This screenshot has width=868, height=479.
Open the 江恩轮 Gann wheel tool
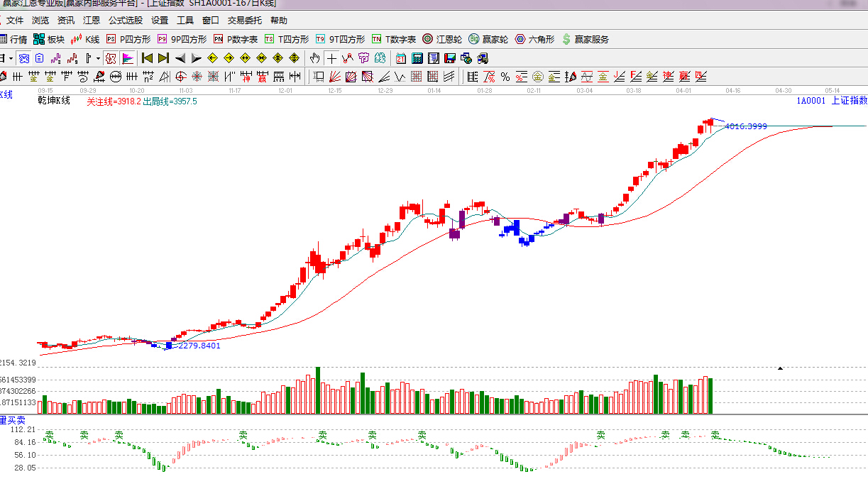444,39
